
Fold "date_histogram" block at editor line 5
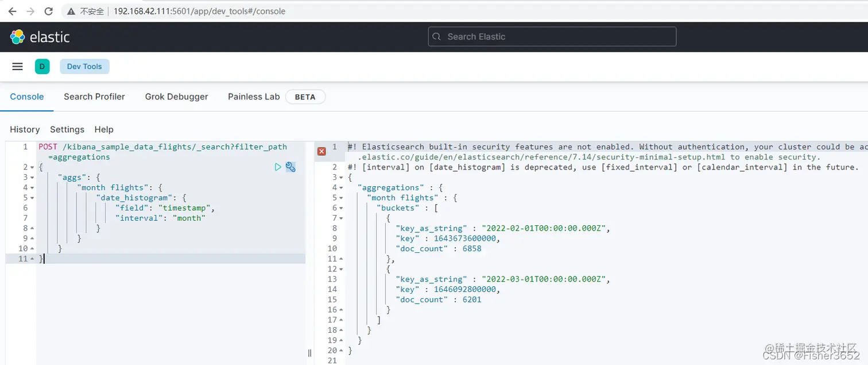[x=32, y=198]
